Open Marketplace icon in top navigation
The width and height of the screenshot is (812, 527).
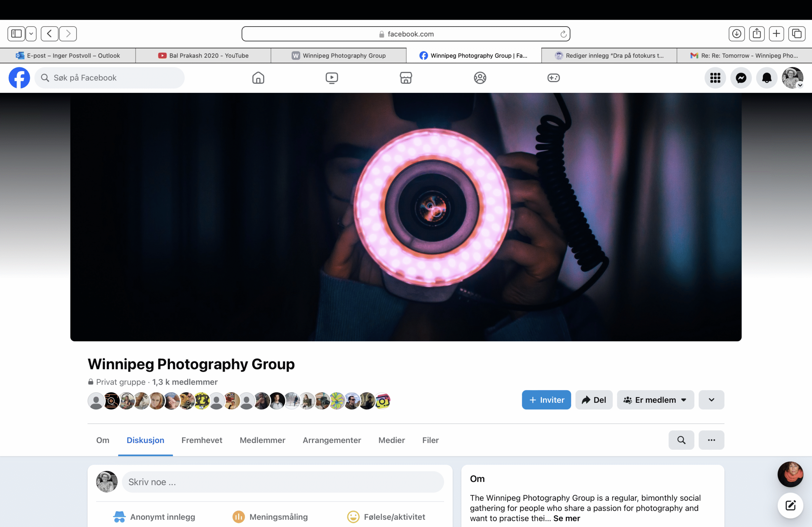(x=406, y=78)
